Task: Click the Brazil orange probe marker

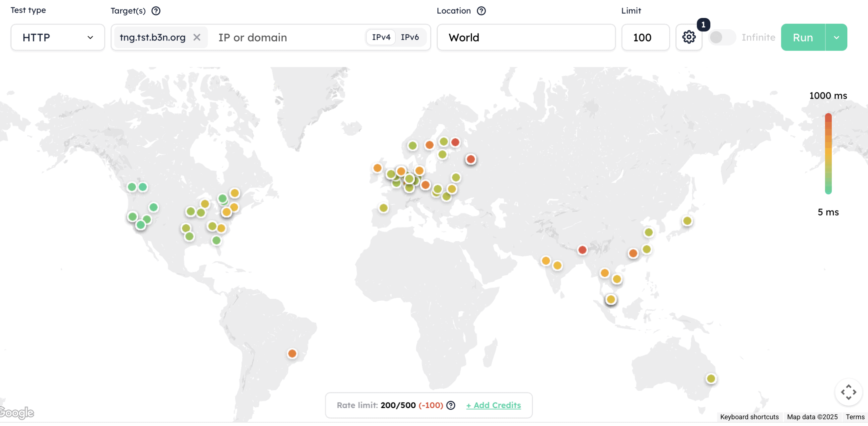Action: 292,353
